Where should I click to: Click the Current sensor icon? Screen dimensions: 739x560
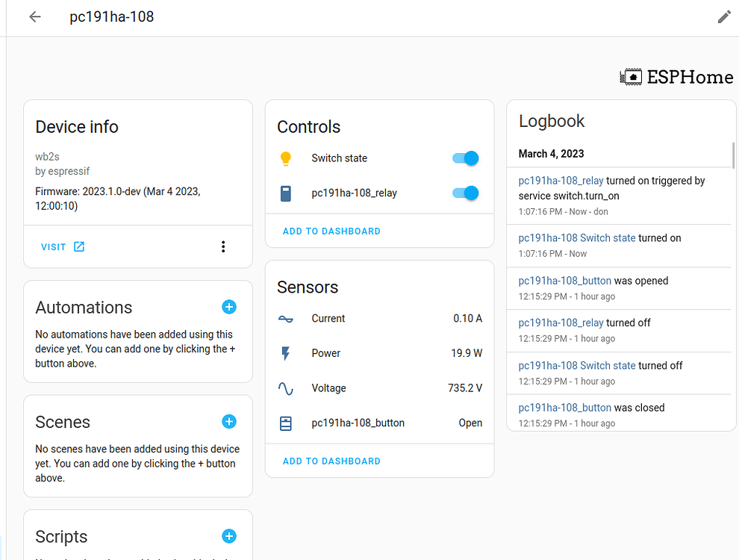click(285, 319)
